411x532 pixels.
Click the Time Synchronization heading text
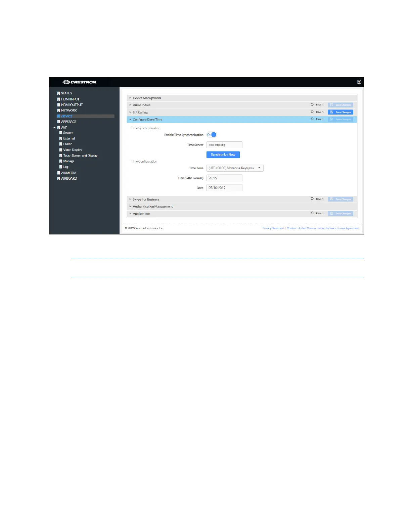(x=146, y=128)
